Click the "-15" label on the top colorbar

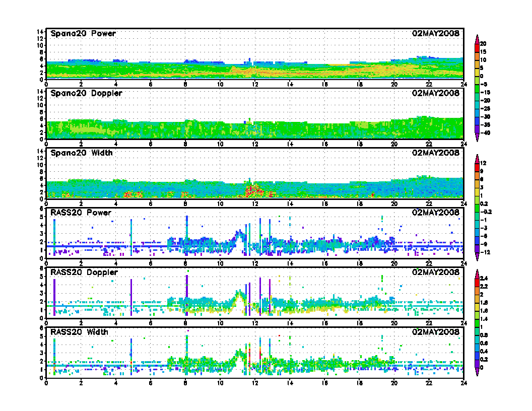(485, 92)
